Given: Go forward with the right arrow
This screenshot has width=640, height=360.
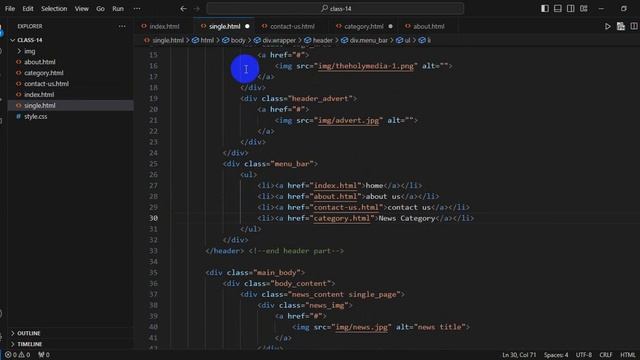Looking at the screenshot, I should click(x=197, y=8).
